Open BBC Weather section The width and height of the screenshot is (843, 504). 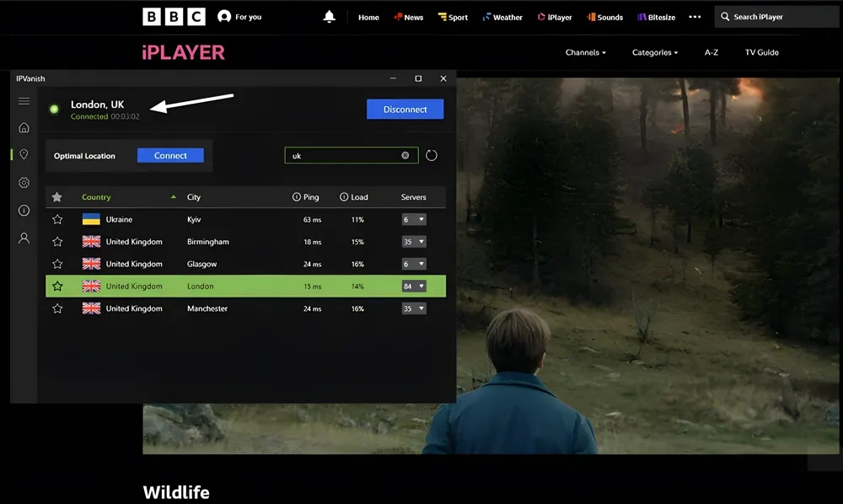pos(502,17)
